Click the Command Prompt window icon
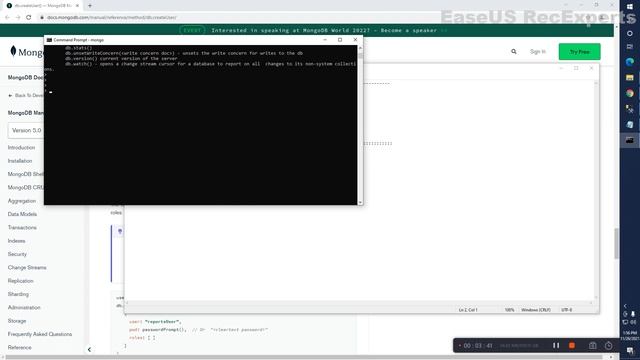Screen dimensions: 640x360 (49, 40)
